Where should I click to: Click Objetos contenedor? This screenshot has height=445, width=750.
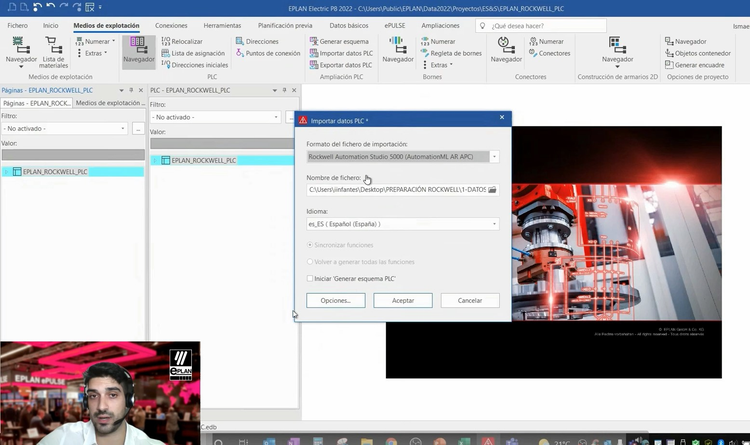[698, 53]
